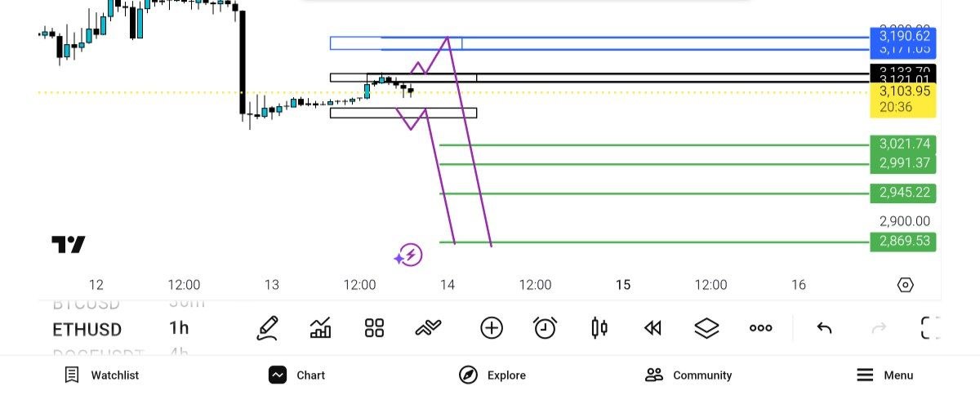
Task: Start bar replay with rewind icon
Action: pos(652,328)
